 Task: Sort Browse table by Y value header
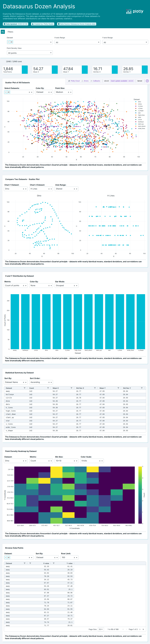click(x=69, y=563)
